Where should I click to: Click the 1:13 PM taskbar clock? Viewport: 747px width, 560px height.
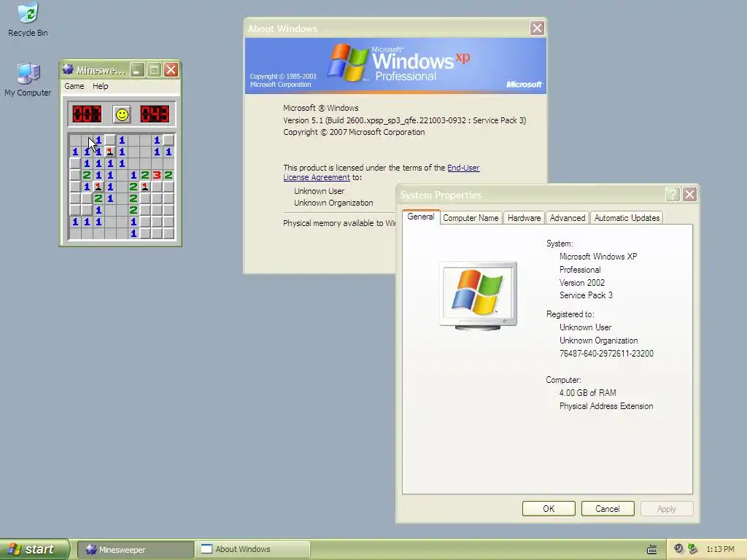720,550
